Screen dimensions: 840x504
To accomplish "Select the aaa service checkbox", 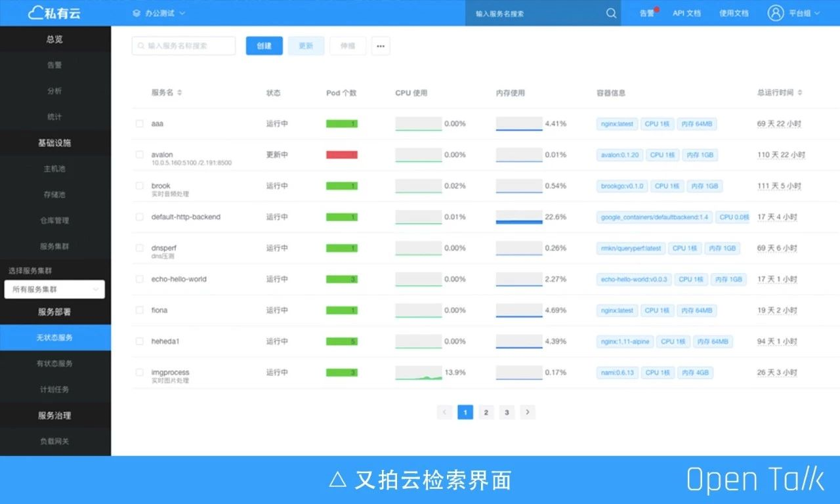I will [139, 123].
